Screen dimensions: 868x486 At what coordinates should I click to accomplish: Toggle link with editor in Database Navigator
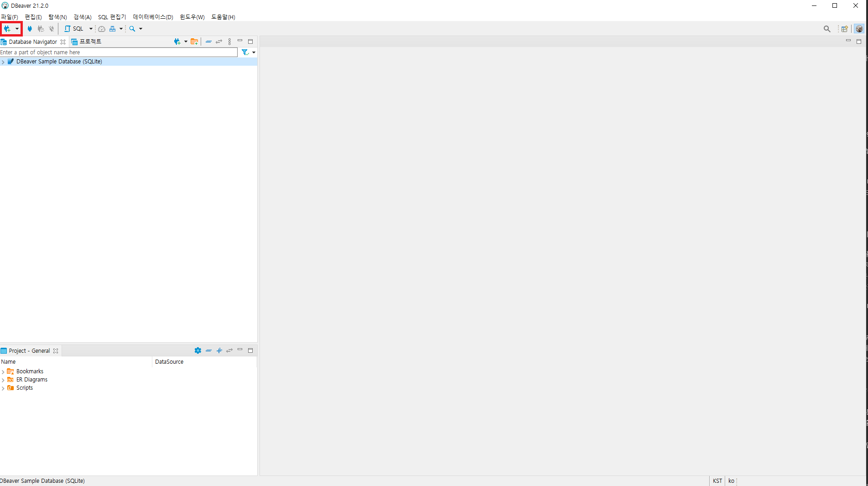click(x=219, y=42)
